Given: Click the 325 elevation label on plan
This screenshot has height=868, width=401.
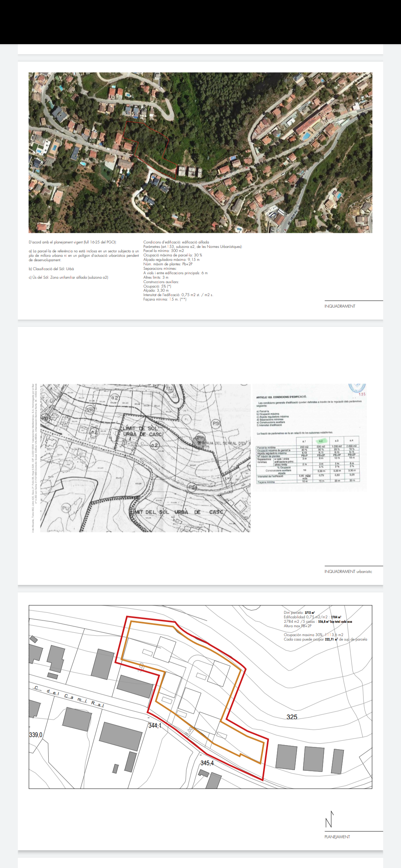Looking at the screenshot, I should point(292,717).
